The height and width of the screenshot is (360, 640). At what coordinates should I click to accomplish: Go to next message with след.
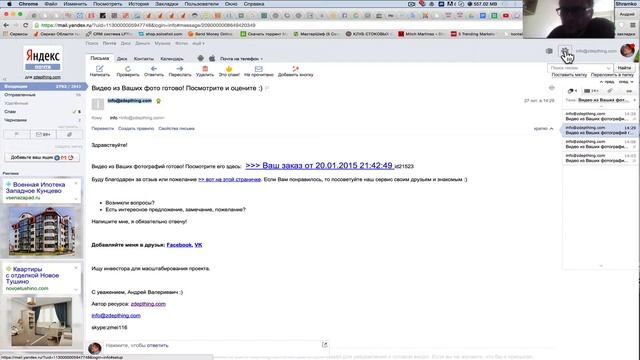coord(626,82)
